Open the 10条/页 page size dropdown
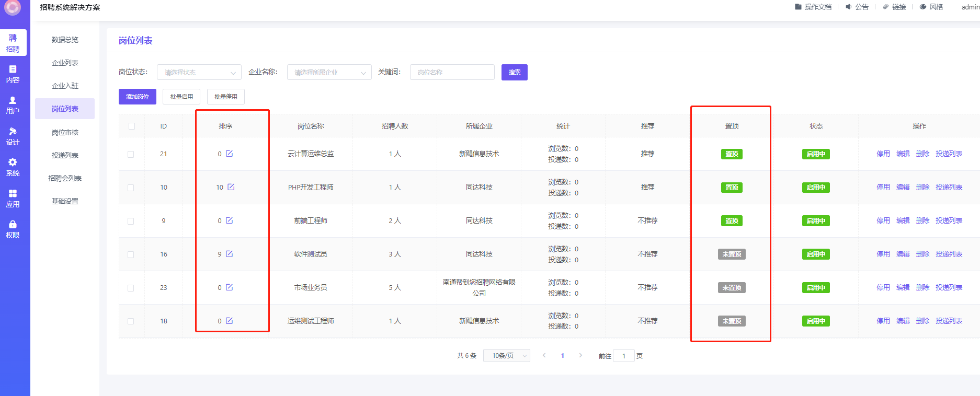The image size is (980, 396). point(506,356)
